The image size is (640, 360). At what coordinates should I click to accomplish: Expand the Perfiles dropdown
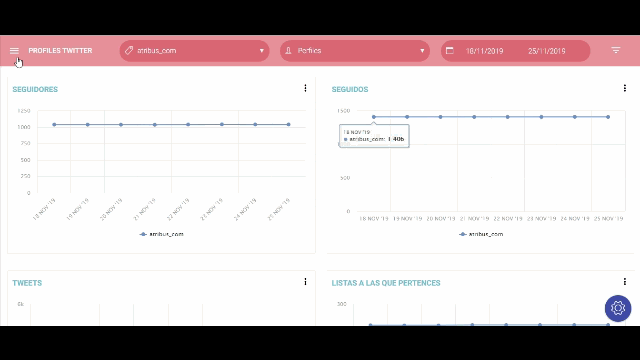pos(422,51)
